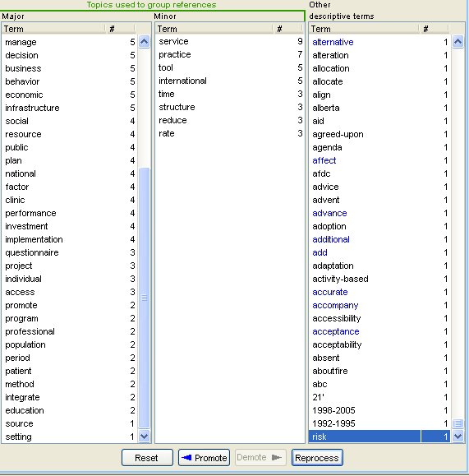Select the blue 'acceptance' term
Image resolution: width=469 pixels, height=476 pixels.
point(335,331)
